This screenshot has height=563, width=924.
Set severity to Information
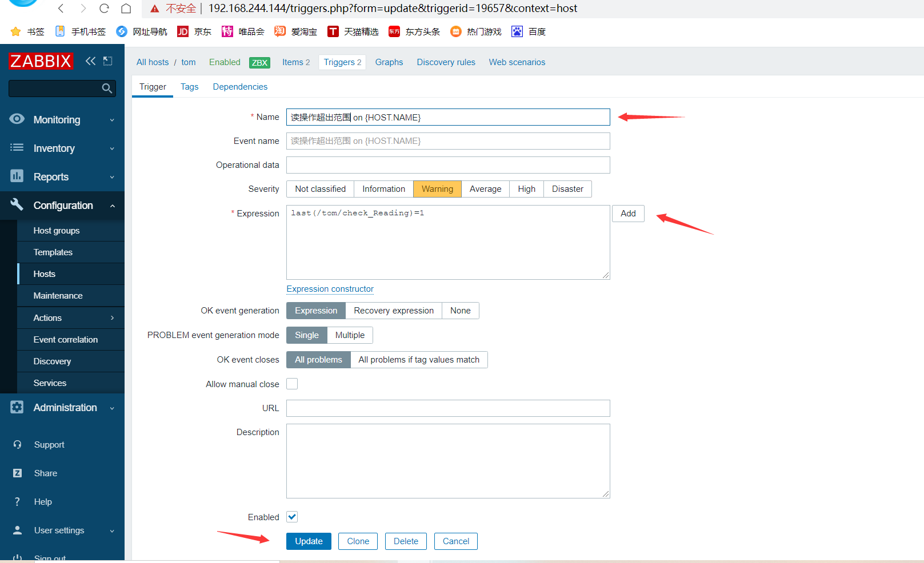click(x=384, y=189)
